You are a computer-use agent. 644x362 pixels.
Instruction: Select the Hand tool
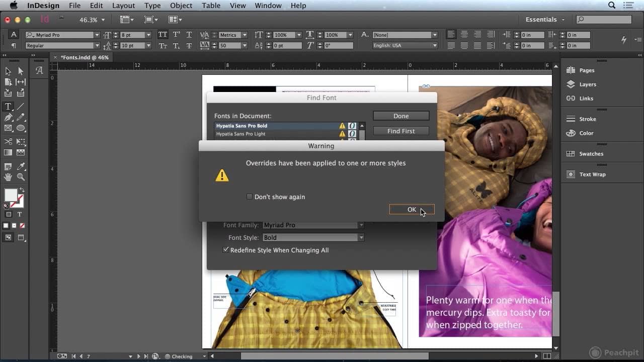pyautogui.click(x=8, y=177)
